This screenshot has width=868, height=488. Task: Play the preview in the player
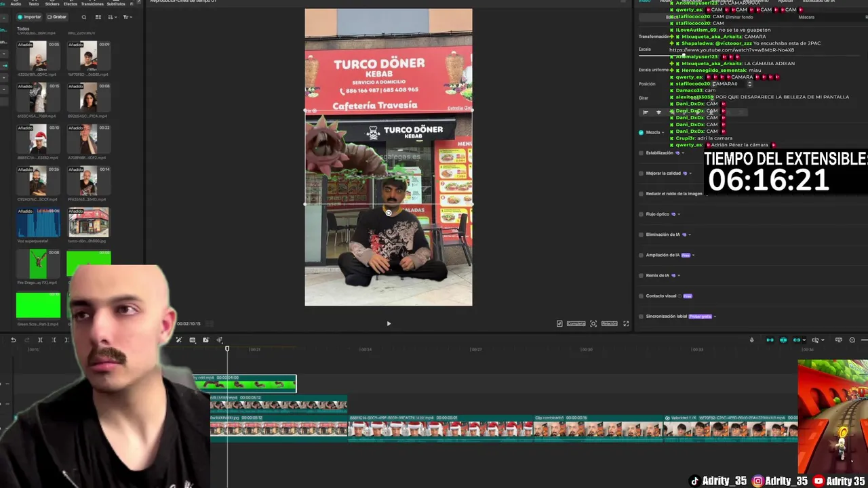(389, 324)
